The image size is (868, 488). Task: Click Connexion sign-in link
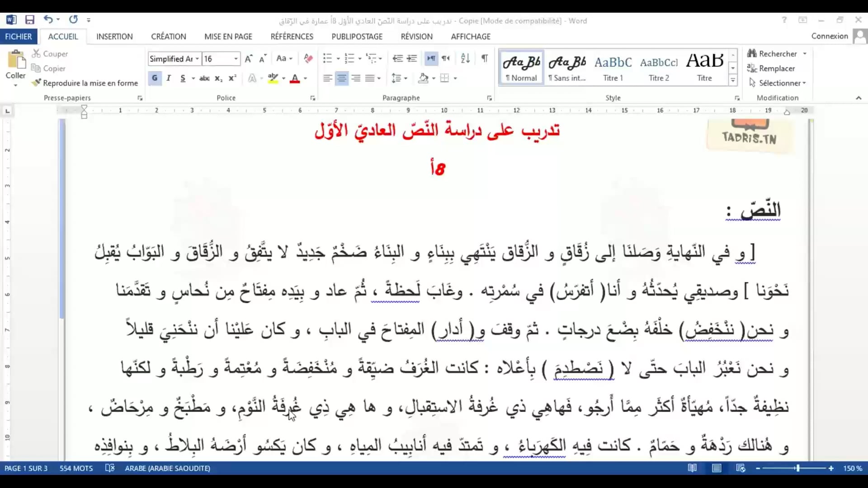coord(829,36)
